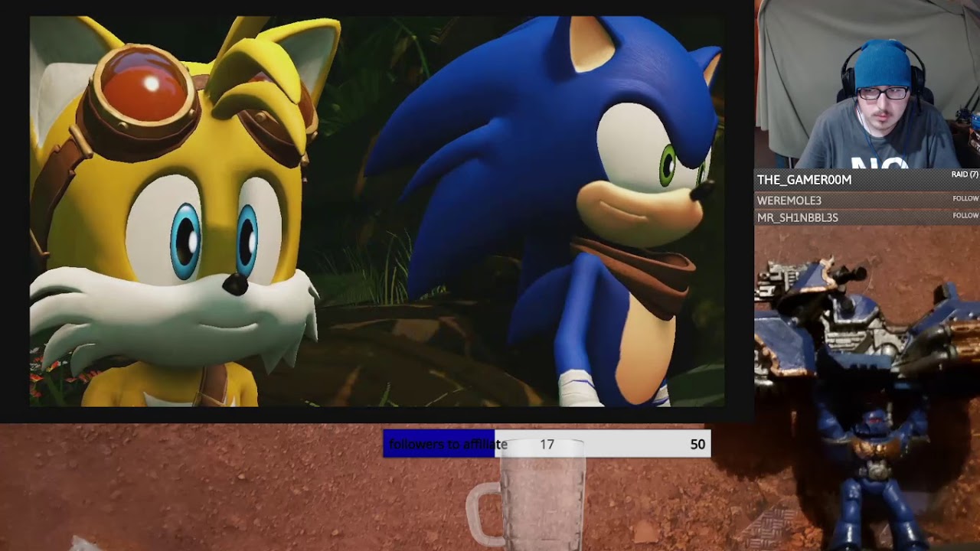Click the THE_GAMER00M raid name
Image resolution: width=980 pixels, height=551 pixels.
pos(804,180)
